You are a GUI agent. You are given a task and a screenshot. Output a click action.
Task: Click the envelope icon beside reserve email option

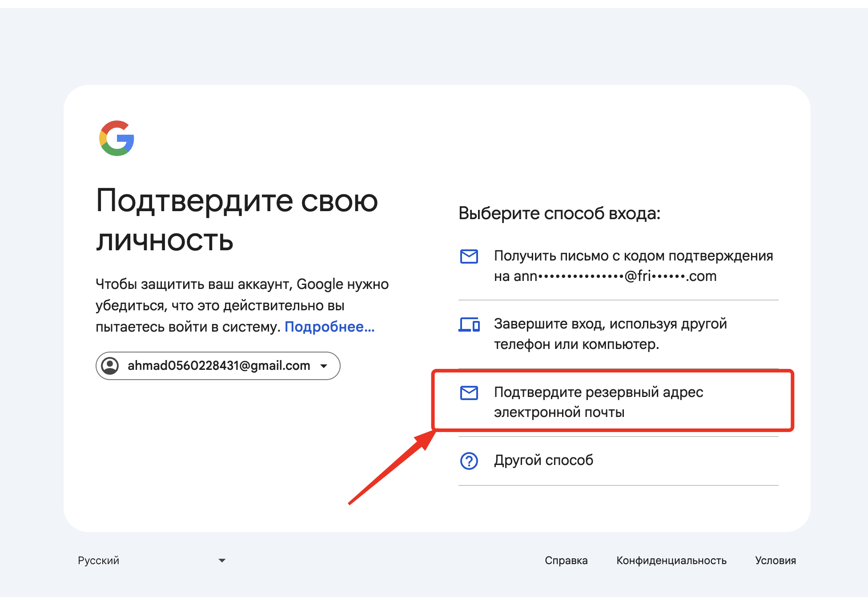tap(469, 393)
